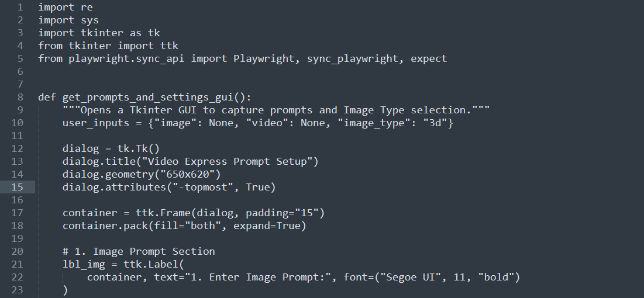Viewport: 644px width, 298px height.
Task: Click the 'tk.Tk()' call on line 12
Action: (139, 148)
